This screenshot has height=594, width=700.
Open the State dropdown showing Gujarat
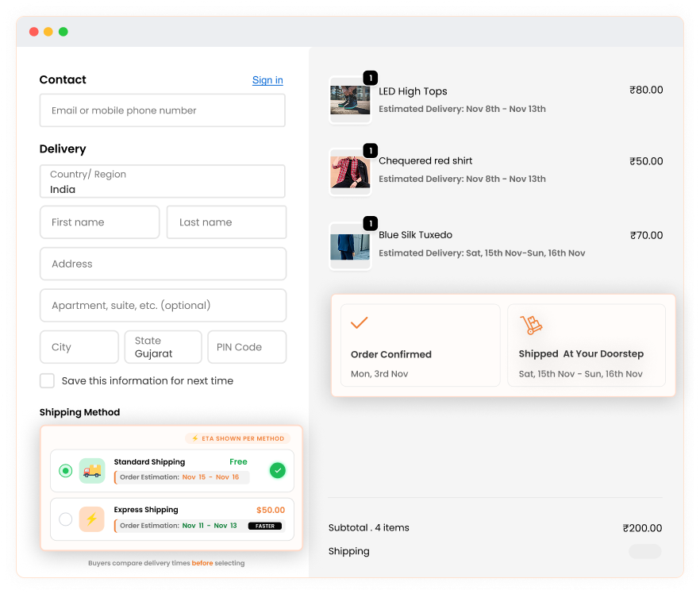click(x=163, y=347)
